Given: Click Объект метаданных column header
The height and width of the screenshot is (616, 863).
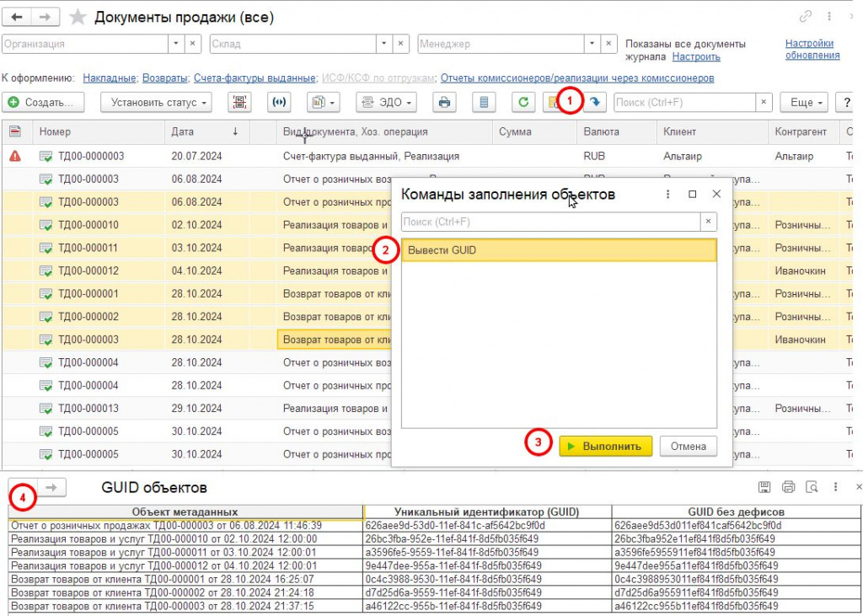Looking at the screenshot, I should point(185,512).
